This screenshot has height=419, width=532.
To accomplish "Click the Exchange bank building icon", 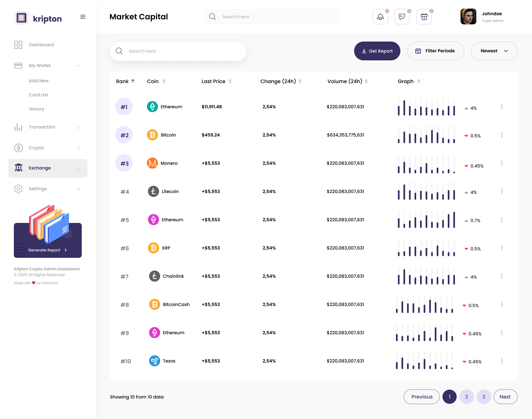I will coord(19,168).
